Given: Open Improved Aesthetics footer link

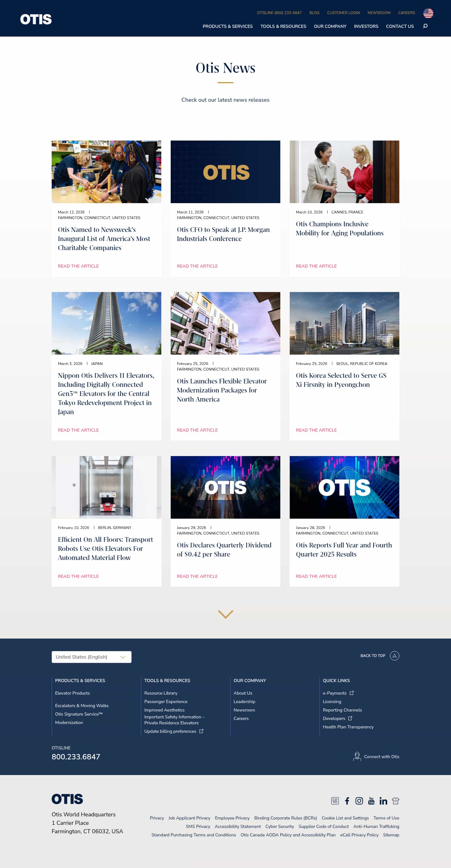Looking at the screenshot, I should [164, 710].
